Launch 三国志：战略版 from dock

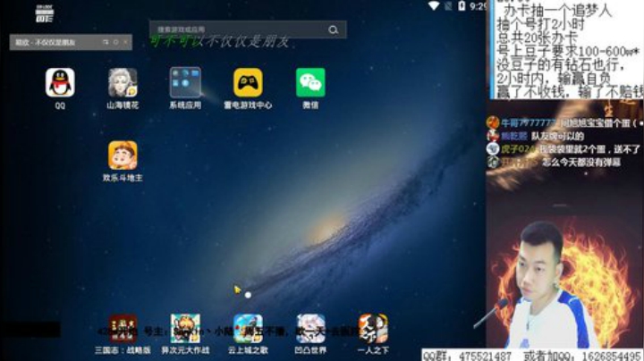123,329
